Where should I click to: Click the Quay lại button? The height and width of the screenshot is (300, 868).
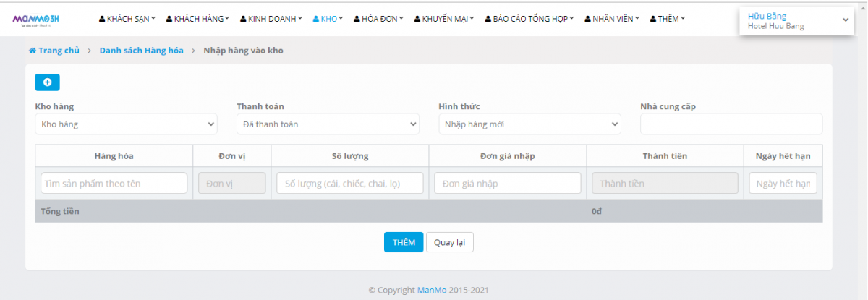pos(449,242)
